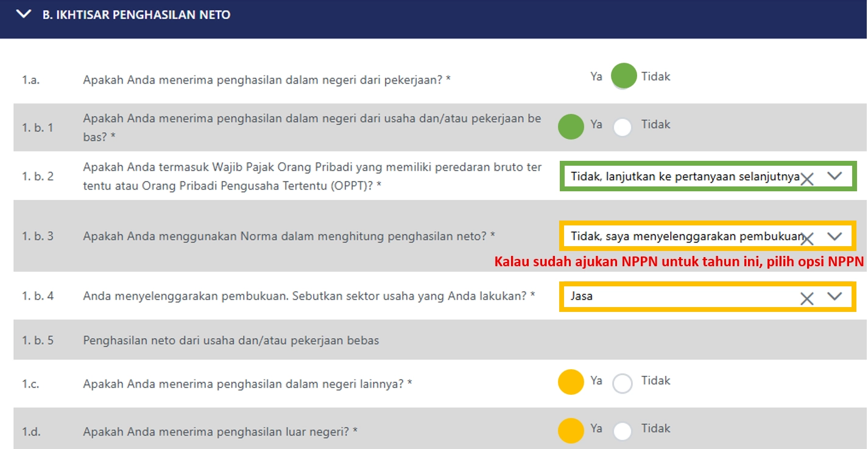Select Ya radio for question 1.b.1

[x=571, y=126]
